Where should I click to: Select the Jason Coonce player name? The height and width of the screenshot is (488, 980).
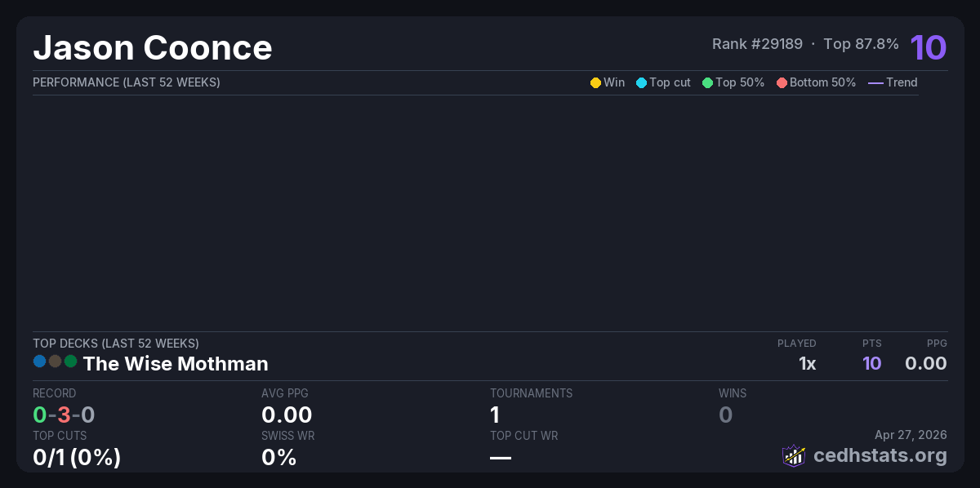[x=153, y=47]
